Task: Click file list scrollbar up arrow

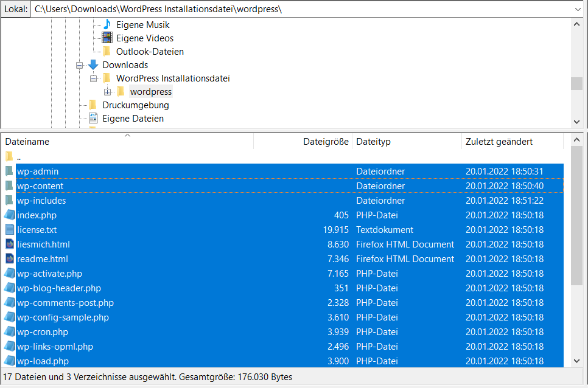Action: tap(577, 140)
